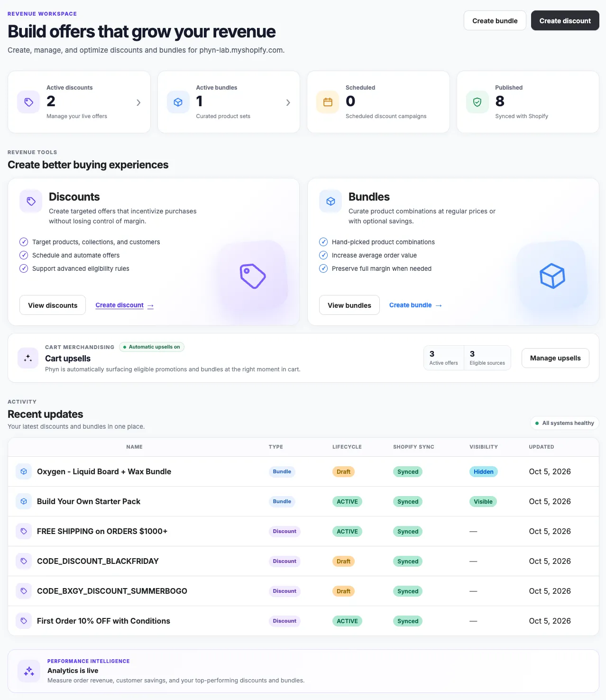The width and height of the screenshot is (606, 700).
Task: Click checkmark beside Increase average order value
Action: point(323,255)
